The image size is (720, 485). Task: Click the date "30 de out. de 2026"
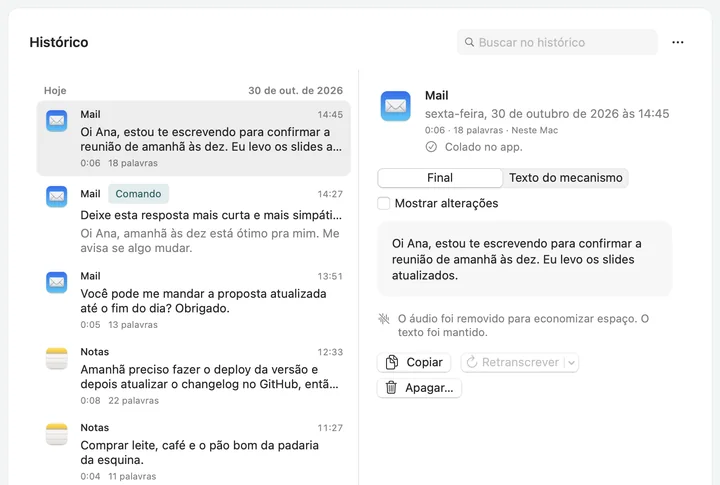295,90
